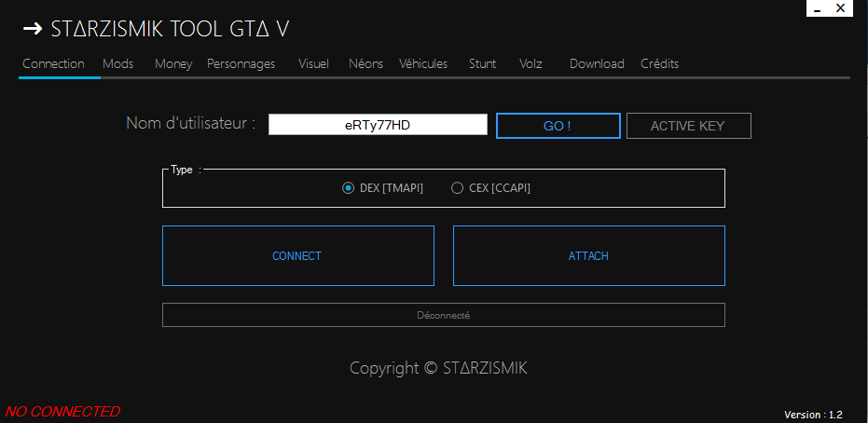Open the Download tab
The image size is (868, 423).
pos(597,64)
